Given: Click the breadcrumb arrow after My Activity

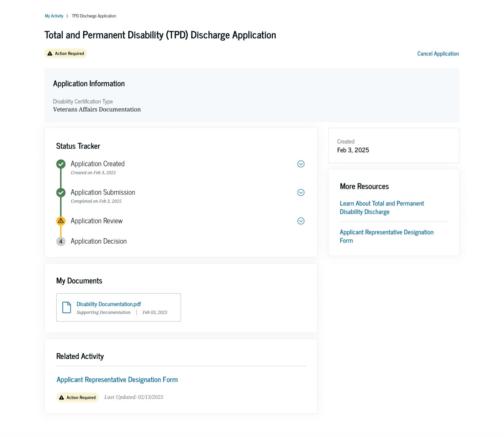Looking at the screenshot, I should (67, 16).
